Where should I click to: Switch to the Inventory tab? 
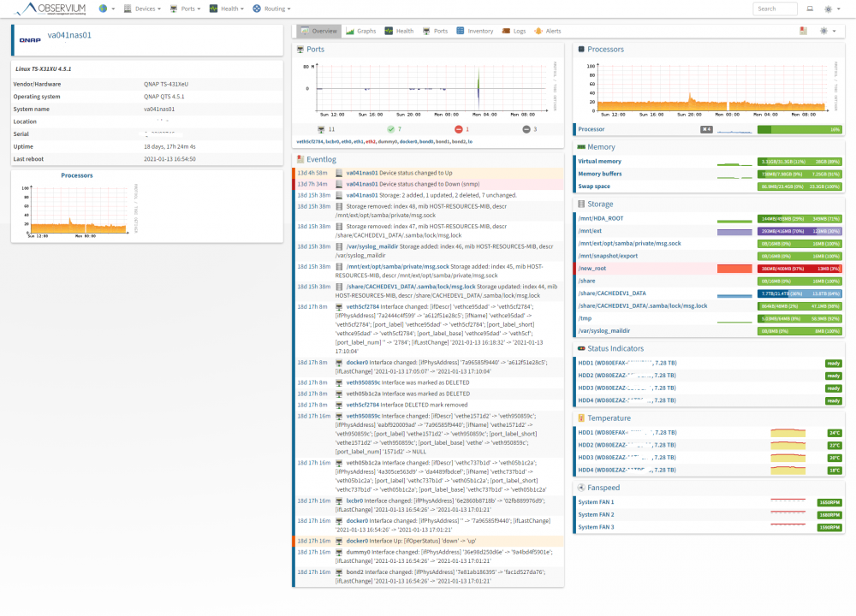point(475,31)
